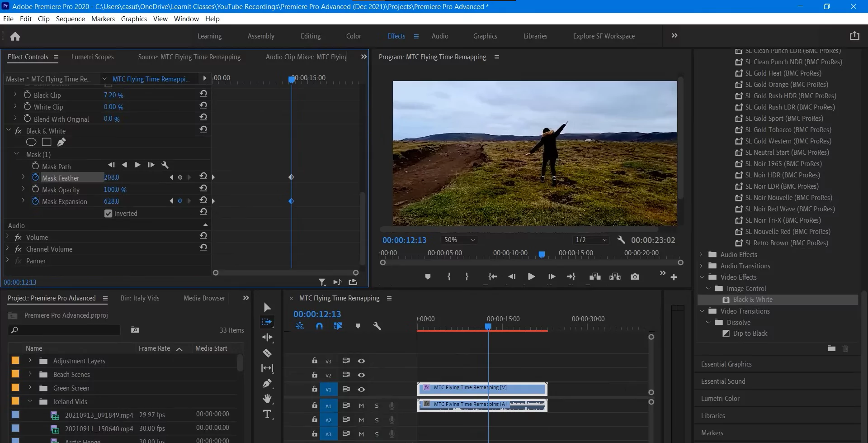Open Quick Export share icon
The image size is (868, 443).
coord(854,36)
